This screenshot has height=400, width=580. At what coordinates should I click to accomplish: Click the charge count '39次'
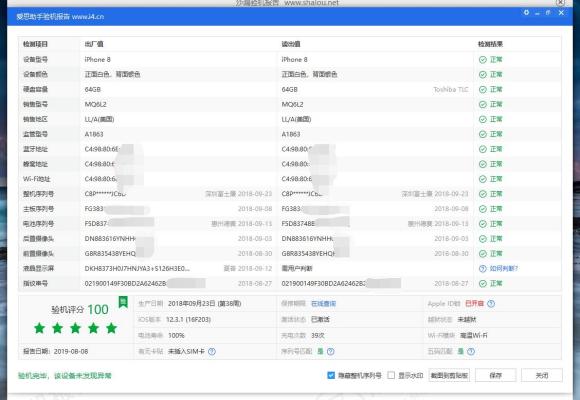[x=318, y=336]
